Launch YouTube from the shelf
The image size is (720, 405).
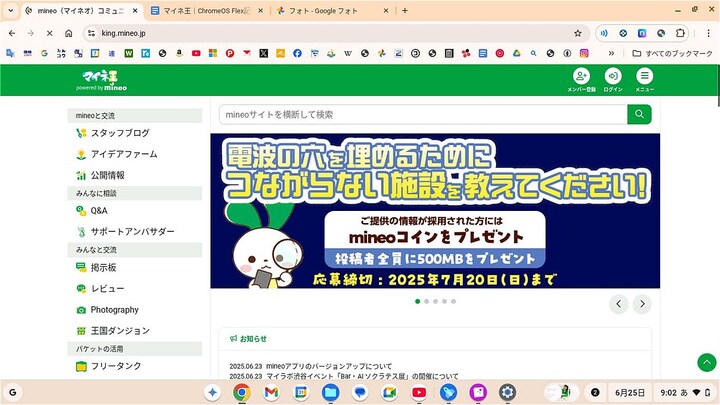419,393
